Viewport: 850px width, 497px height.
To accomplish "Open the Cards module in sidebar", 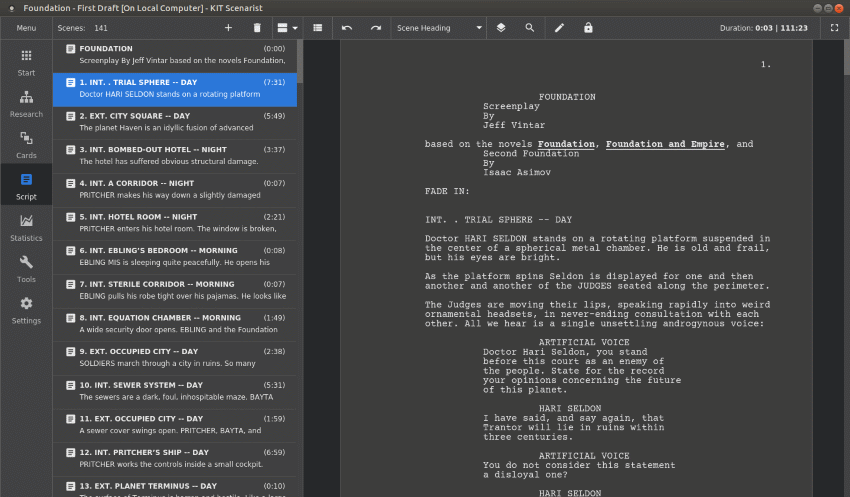I will pos(26,144).
